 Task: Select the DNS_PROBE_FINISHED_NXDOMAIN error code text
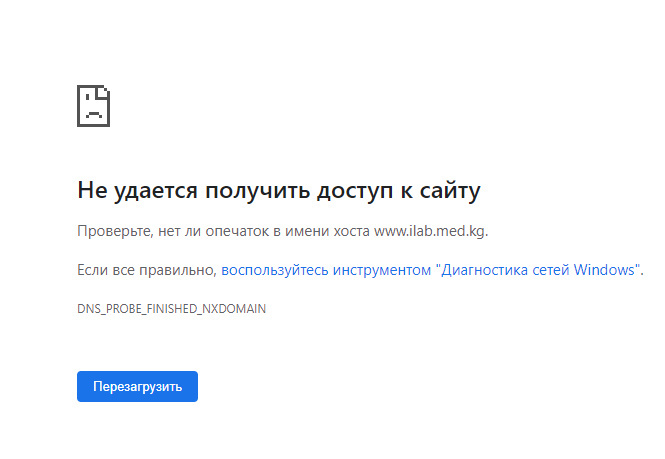171,308
